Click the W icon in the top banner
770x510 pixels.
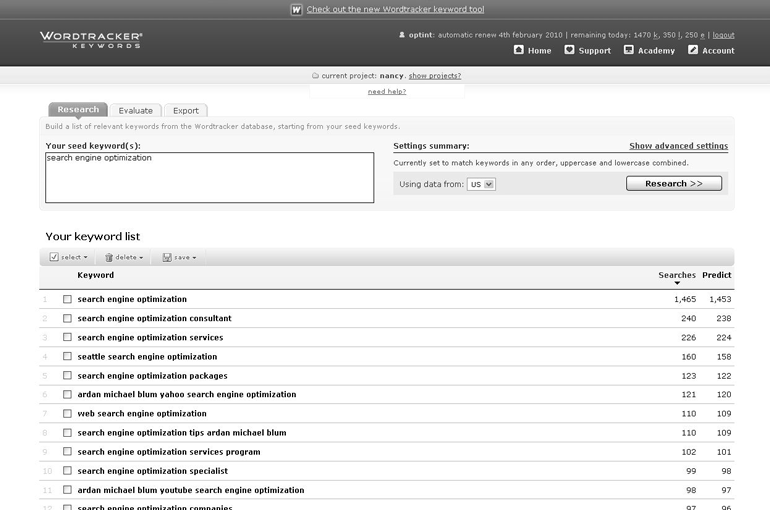[x=296, y=9]
